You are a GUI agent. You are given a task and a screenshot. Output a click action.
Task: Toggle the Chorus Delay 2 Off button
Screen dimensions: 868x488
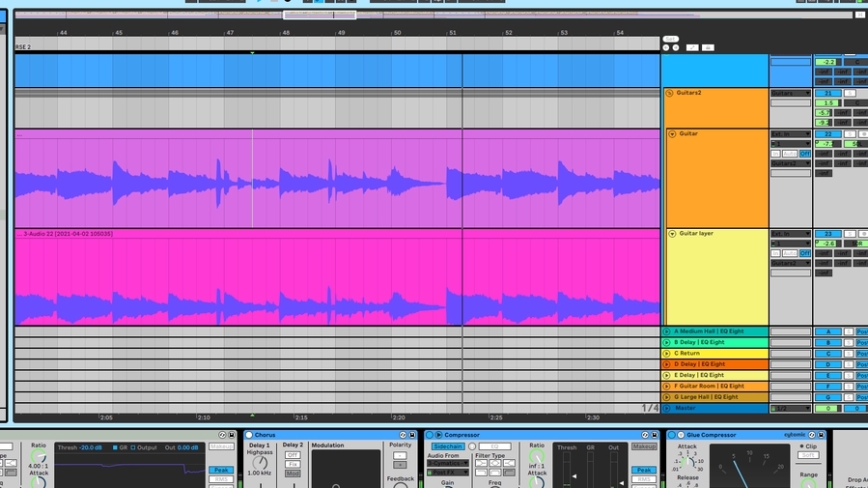[x=293, y=455]
